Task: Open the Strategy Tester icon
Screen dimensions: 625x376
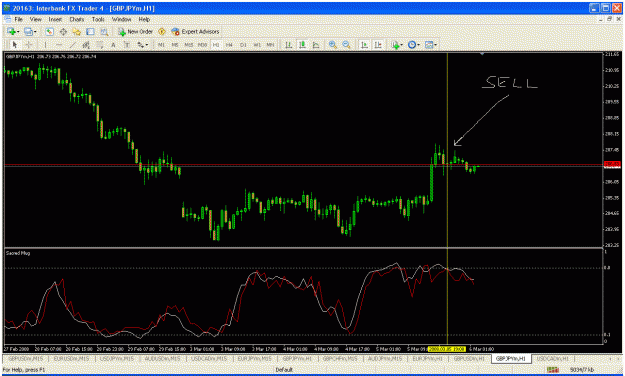Action: pos(104,31)
